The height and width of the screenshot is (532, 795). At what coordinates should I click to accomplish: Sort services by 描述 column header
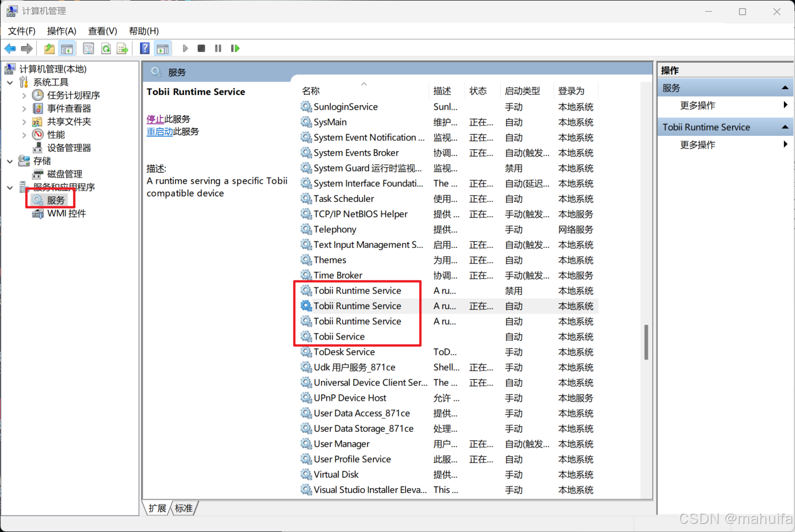pos(446,91)
